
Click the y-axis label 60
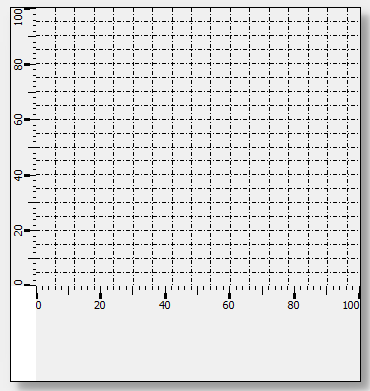pyautogui.click(x=18, y=119)
